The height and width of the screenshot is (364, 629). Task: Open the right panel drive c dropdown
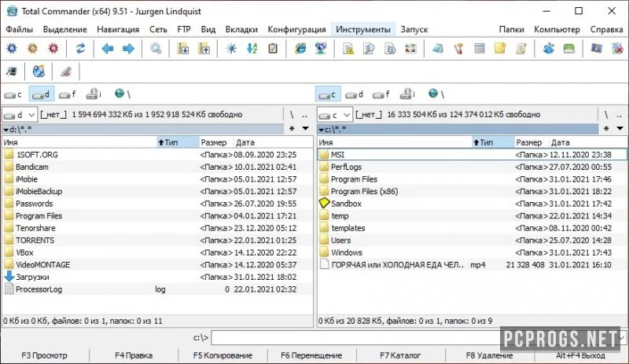click(x=335, y=115)
